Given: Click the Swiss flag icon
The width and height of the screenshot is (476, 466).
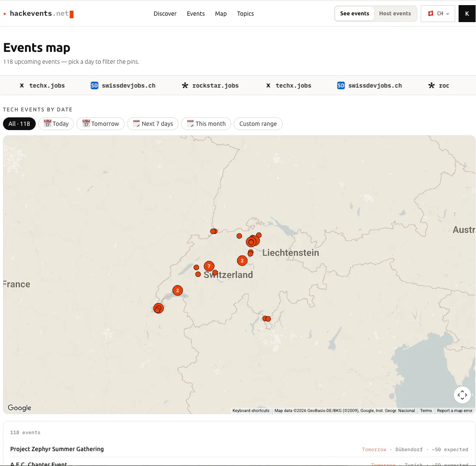Looking at the screenshot, I should click(431, 13).
